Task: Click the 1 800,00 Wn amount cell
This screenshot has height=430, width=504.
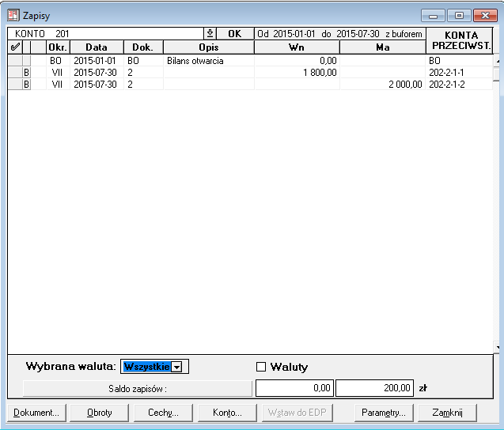Action: (297, 73)
